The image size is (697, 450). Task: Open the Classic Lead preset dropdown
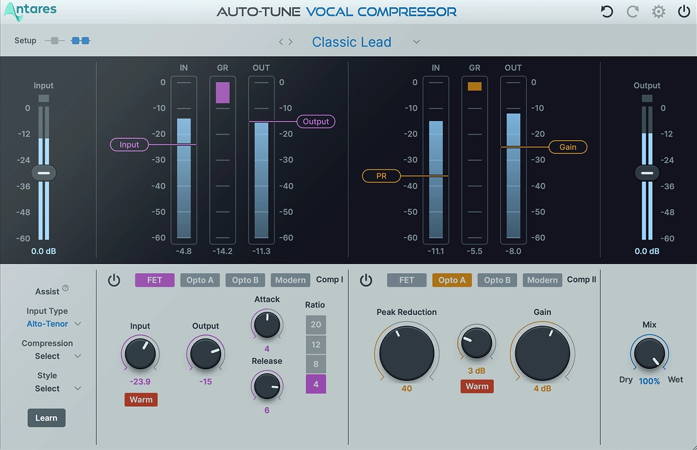tap(416, 42)
